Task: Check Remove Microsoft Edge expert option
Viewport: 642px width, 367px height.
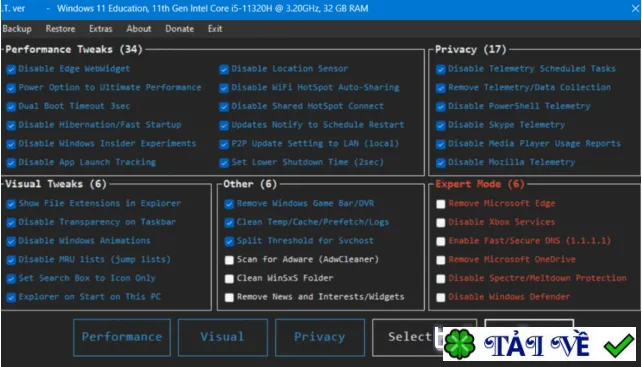Action: click(441, 204)
